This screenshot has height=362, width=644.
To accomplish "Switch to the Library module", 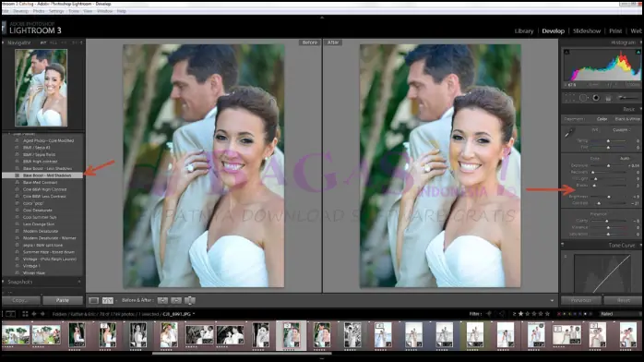I will [x=524, y=30].
